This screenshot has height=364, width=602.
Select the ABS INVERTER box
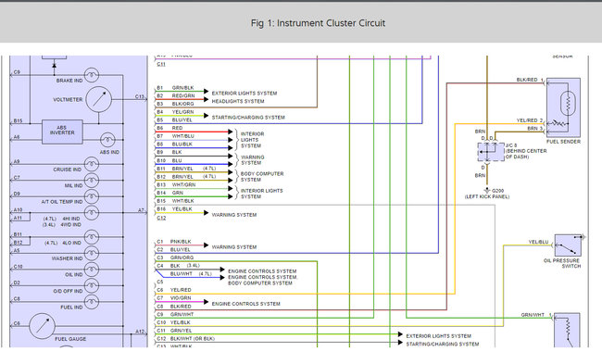(62, 132)
